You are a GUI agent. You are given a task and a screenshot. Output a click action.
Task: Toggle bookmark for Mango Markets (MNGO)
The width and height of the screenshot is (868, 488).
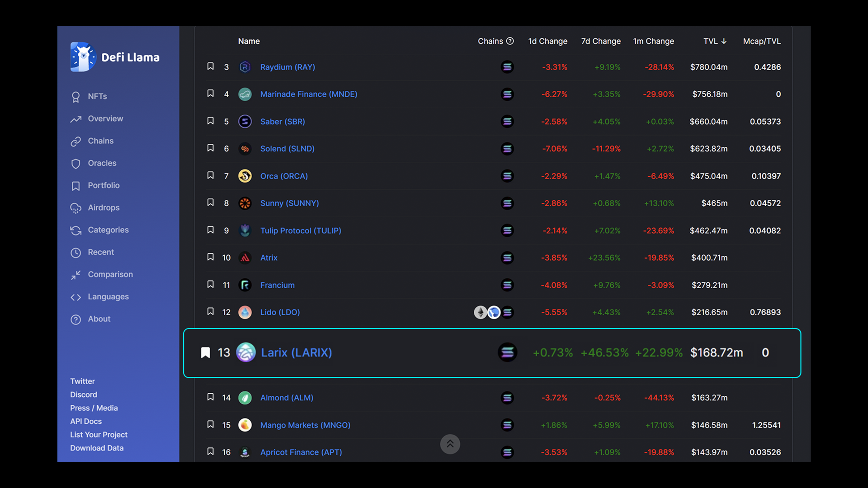click(210, 424)
